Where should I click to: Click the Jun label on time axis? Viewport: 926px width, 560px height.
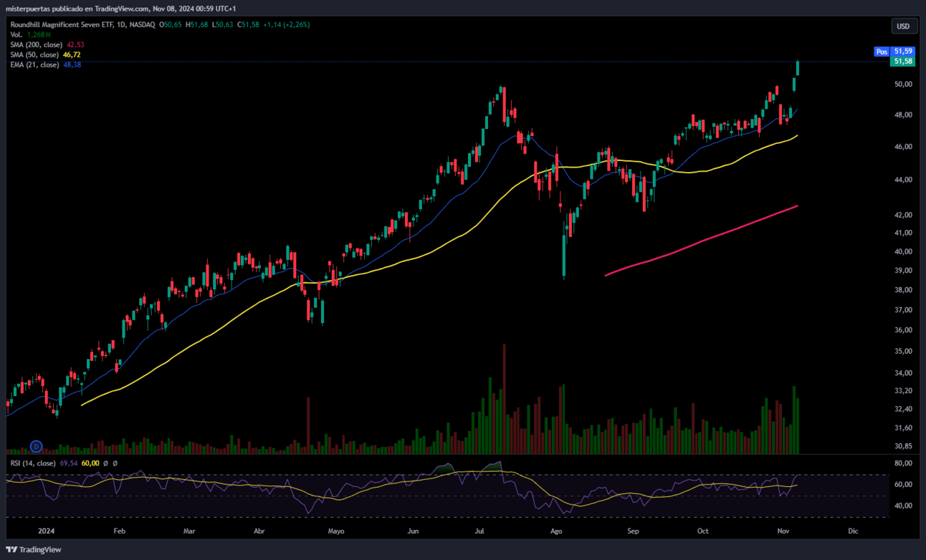412,531
